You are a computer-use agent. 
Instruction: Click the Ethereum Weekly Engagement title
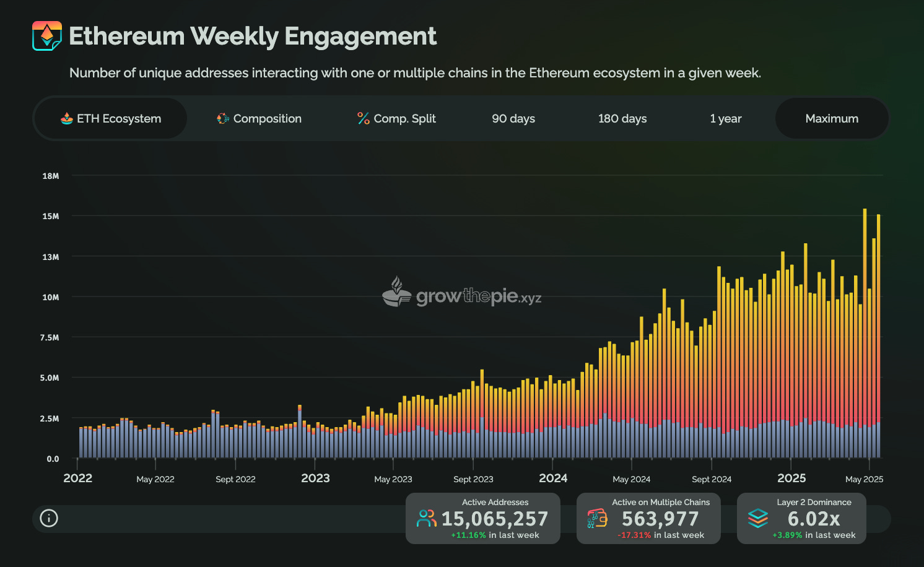coord(253,37)
